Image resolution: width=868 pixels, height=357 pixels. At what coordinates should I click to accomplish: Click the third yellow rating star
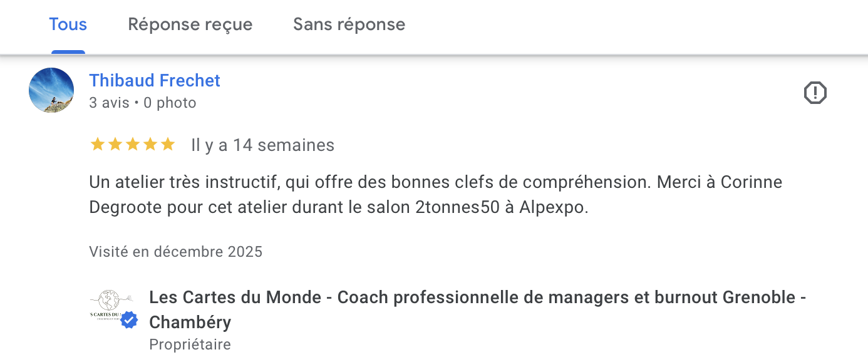(132, 145)
